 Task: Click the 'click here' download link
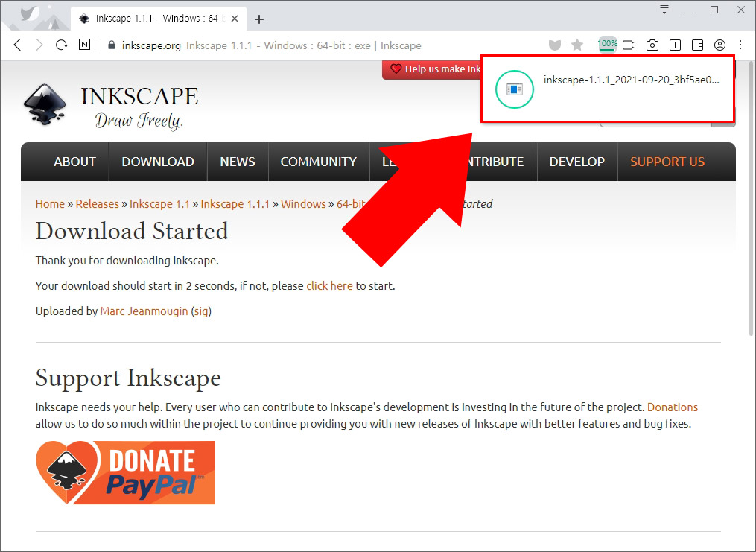(329, 286)
